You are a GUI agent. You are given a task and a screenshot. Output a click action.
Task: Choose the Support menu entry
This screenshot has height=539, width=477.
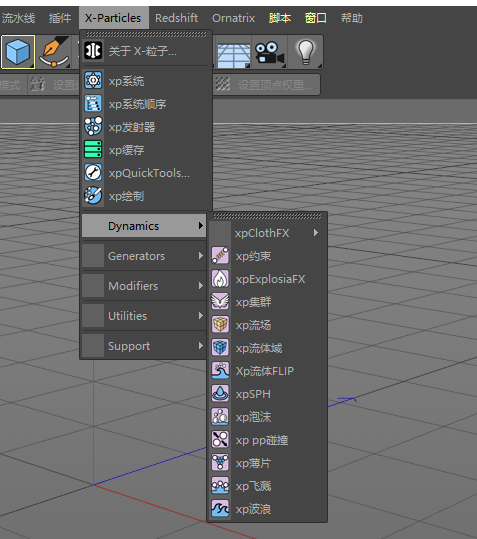tap(144, 345)
